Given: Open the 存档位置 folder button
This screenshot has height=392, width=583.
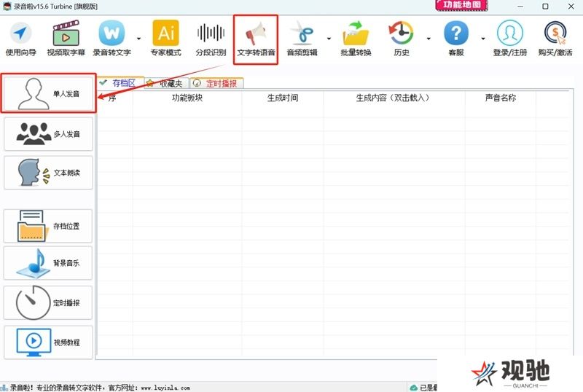Looking at the screenshot, I should [48, 226].
